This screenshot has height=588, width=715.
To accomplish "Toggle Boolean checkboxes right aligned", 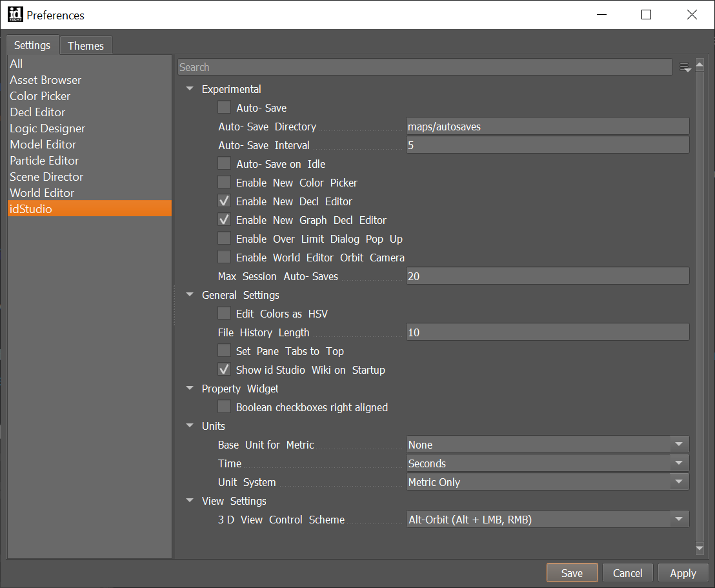I will pyautogui.click(x=224, y=407).
